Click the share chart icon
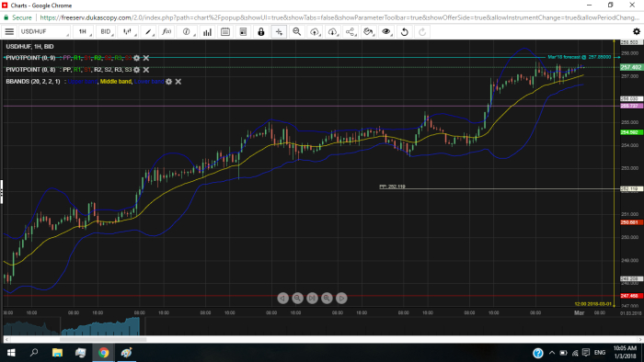Image resolution: width=644 pixels, height=362 pixels. (350, 31)
